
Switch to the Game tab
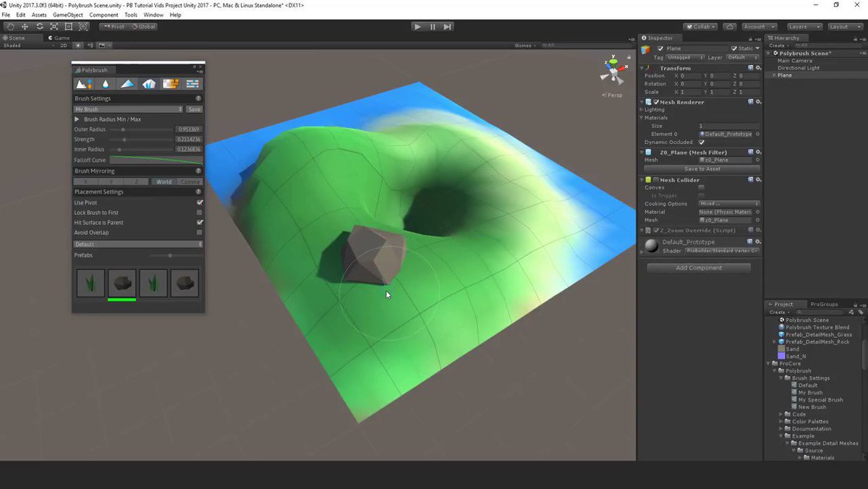tap(60, 38)
